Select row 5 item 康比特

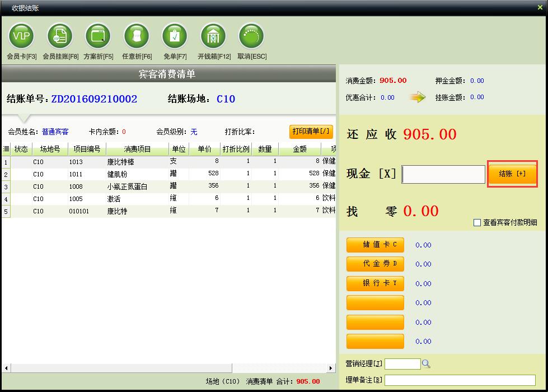tap(117, 211)
